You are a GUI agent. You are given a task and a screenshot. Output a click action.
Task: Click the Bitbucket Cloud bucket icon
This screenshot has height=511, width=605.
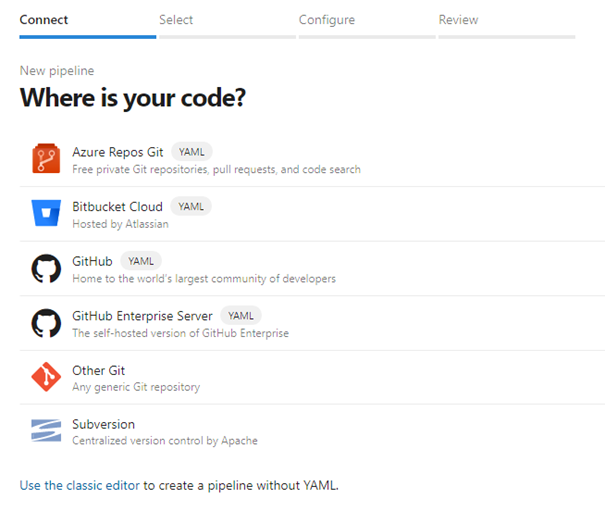46,213
